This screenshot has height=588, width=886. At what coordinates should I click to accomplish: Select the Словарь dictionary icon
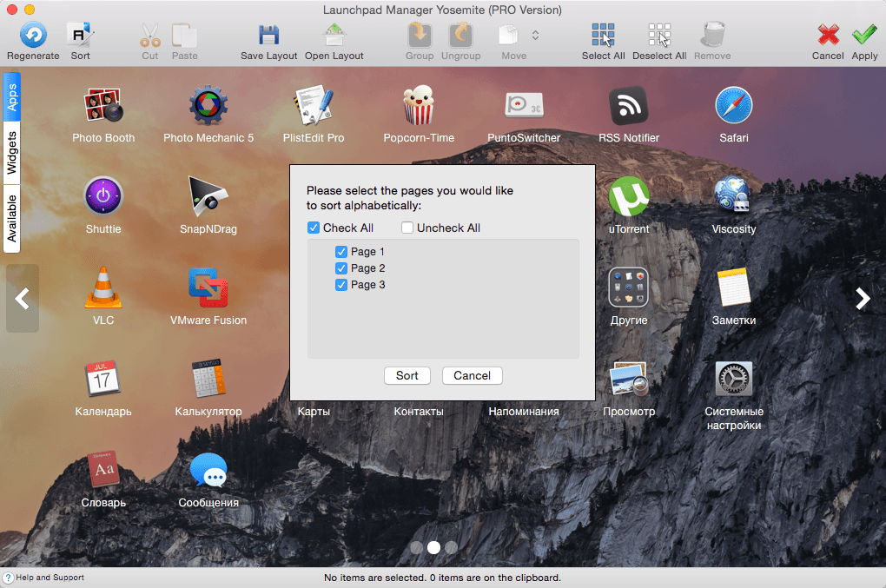tap(103, 469)
